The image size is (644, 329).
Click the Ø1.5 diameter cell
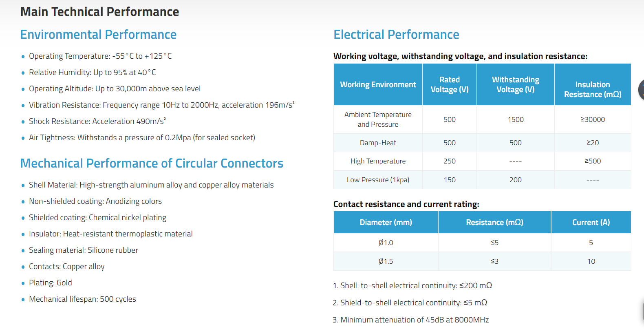(386, 261)
